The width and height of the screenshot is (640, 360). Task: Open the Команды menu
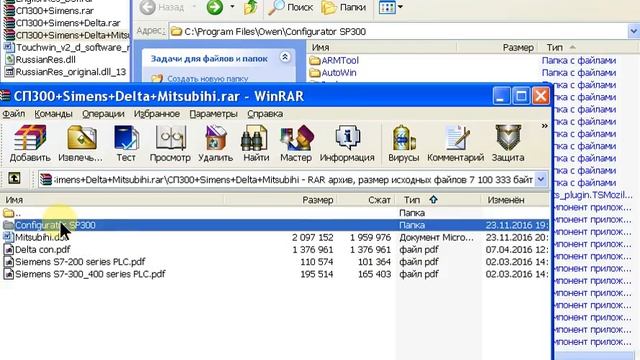pyautogui.click(x=53, y=114)
